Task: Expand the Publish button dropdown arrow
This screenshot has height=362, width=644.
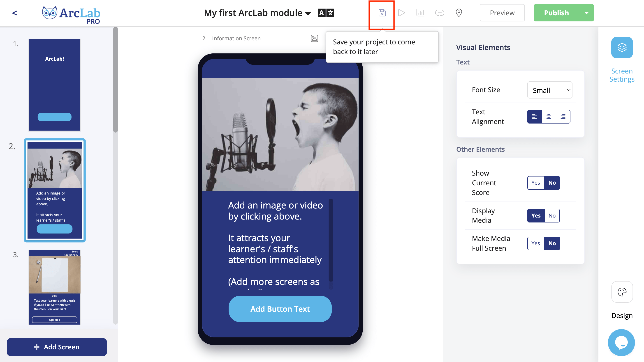Action: pos(586,13)
